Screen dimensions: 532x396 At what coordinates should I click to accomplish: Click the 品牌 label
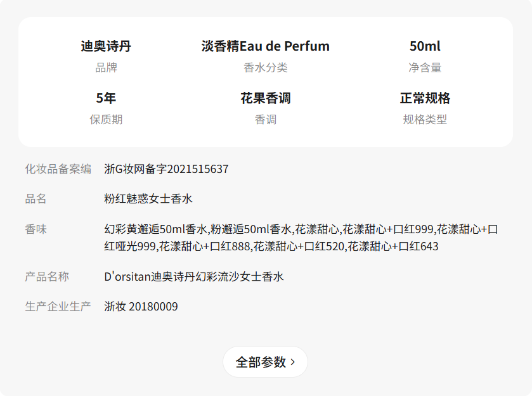click(x=106, y=68)
